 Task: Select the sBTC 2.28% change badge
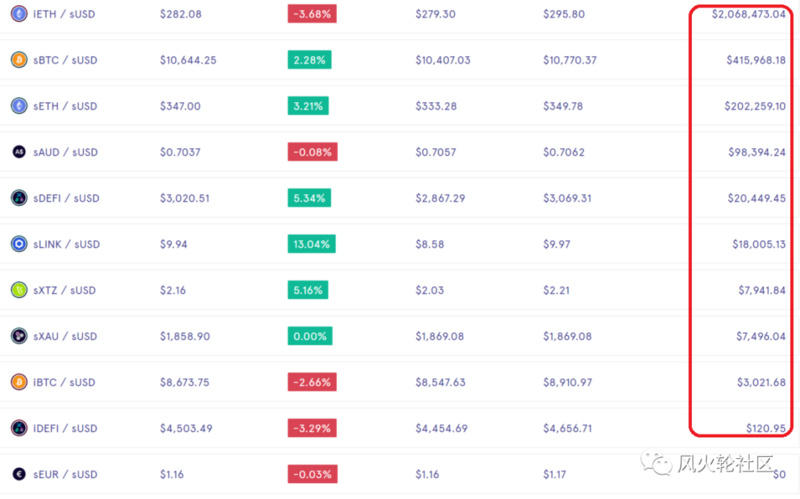point(309,60)
